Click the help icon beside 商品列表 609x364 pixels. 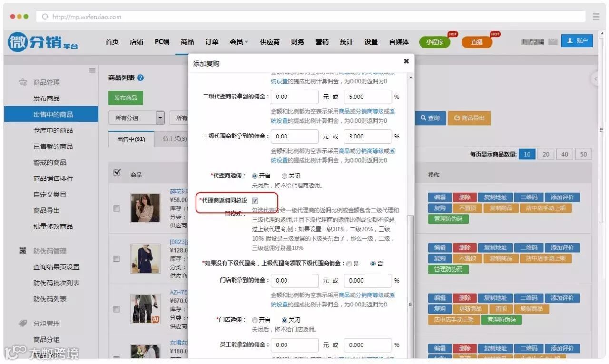(x=140, y=78)
